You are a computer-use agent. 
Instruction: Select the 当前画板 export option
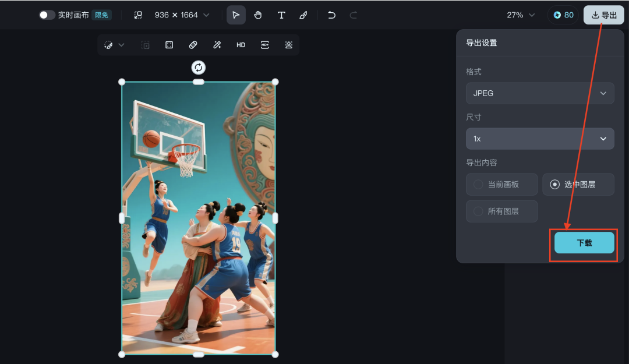tap(501, 184)
